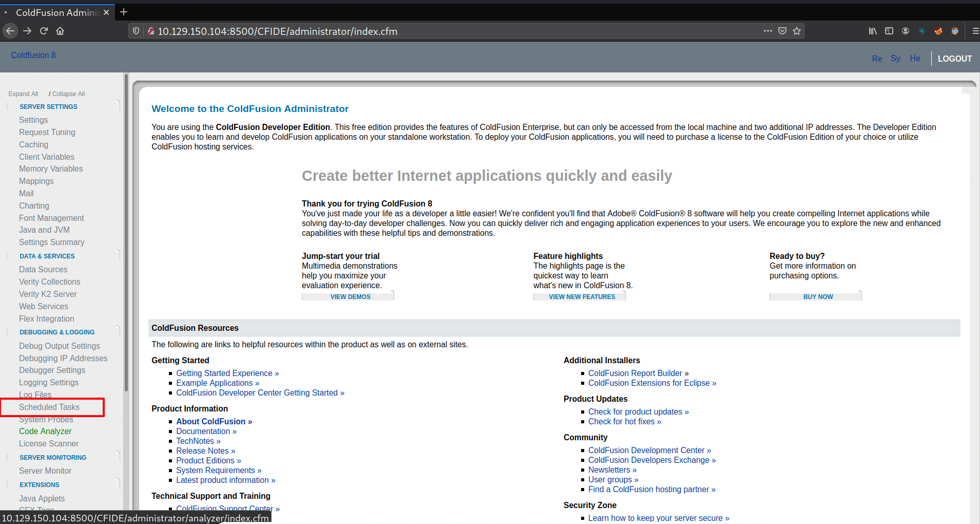Click the VIEW NEW FEATURES button
Image resolution: width=980 pixels, height=524 pixels.
pos(580,296)
